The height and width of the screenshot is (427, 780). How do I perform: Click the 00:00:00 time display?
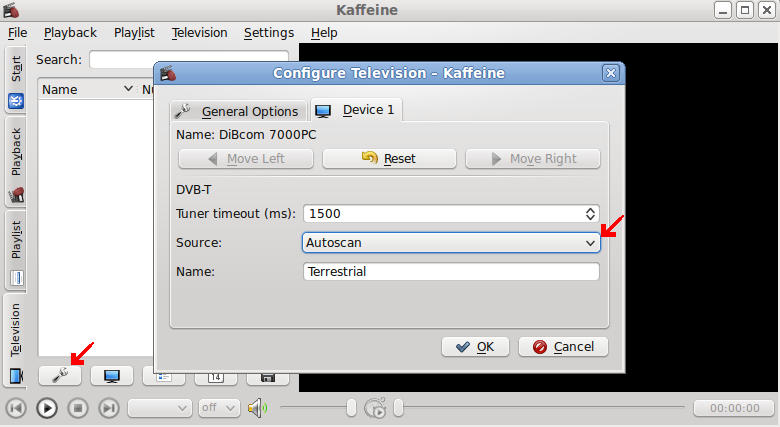coord(735,408)
